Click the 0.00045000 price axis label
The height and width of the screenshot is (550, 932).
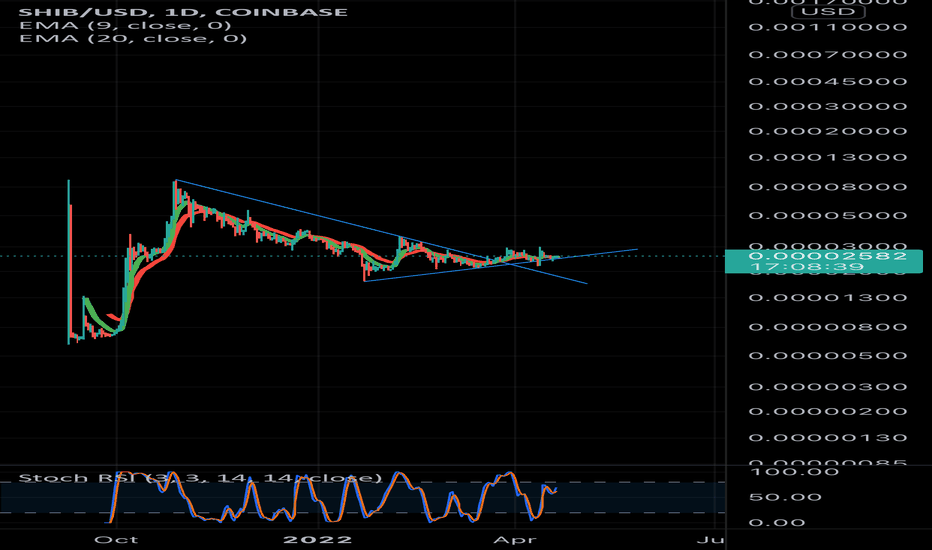coord(827,81)
